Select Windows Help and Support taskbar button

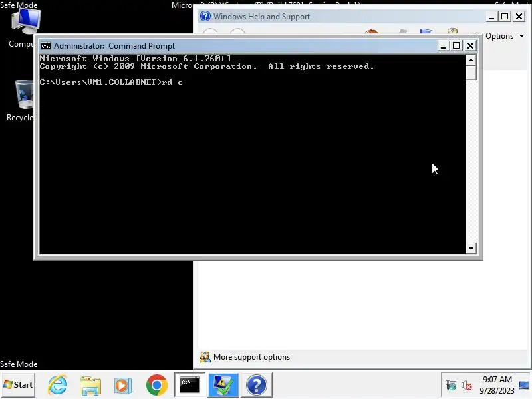tap(257, 385)
